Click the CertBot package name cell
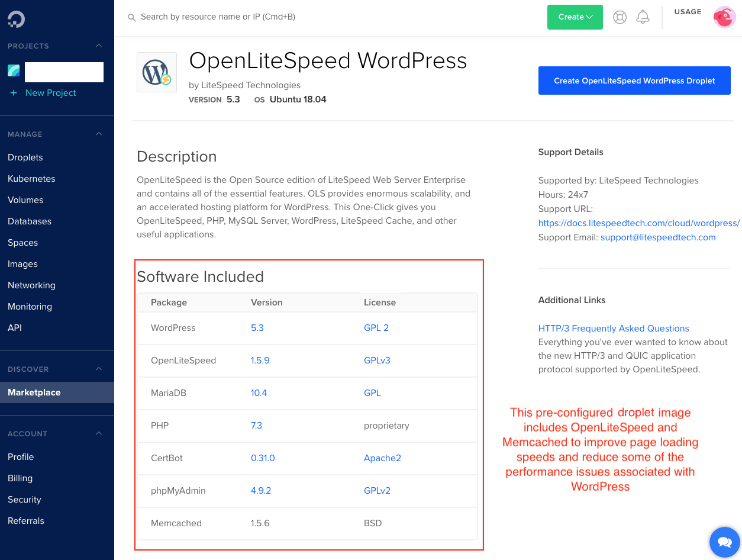 pos(167,458)
